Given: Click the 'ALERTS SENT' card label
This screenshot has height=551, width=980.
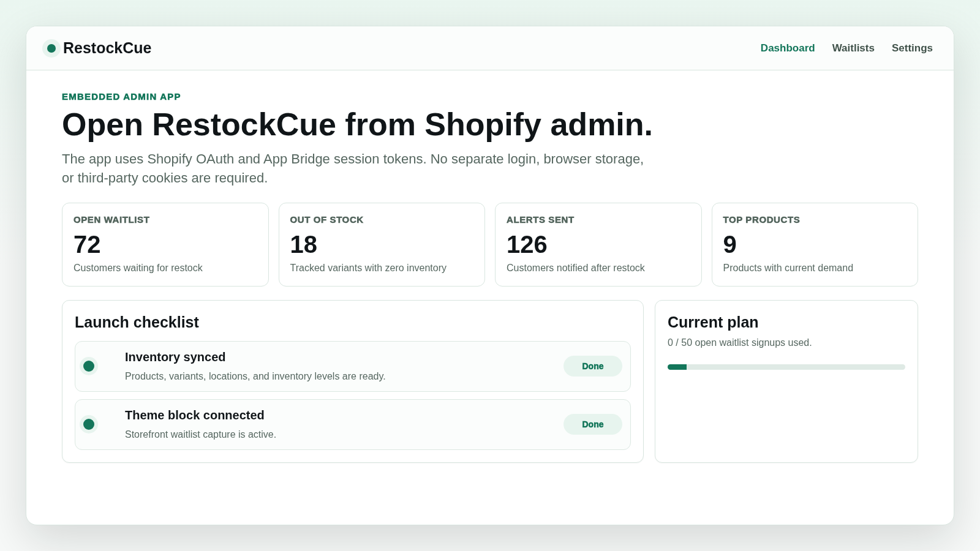Looking at the screenshot, I should [x=540, y=220].
